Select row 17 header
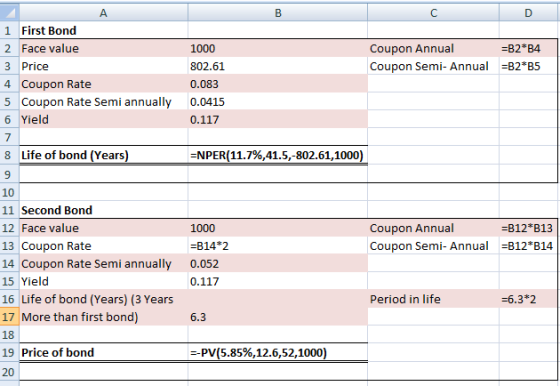This screenshot has width=560, height=386. coord(9,317)
